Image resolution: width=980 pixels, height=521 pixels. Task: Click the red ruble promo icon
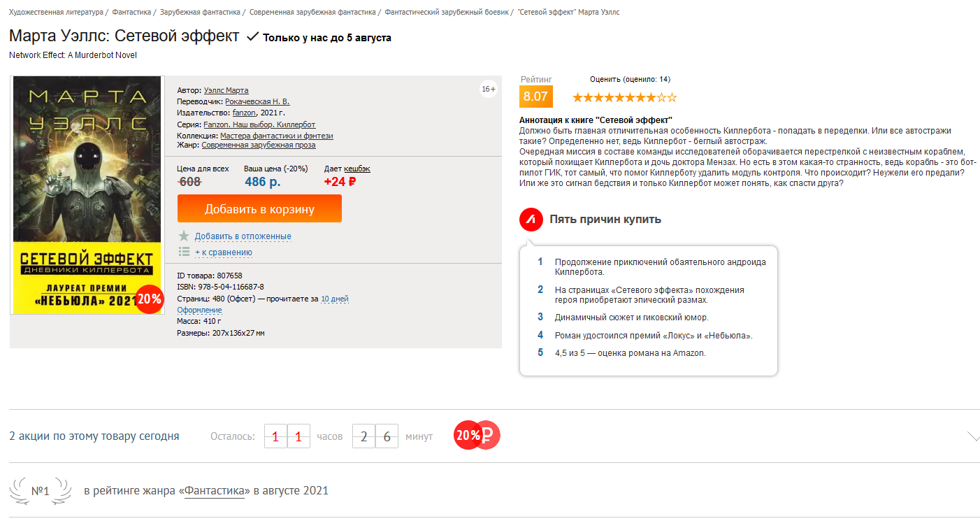(x=487, y=435)
